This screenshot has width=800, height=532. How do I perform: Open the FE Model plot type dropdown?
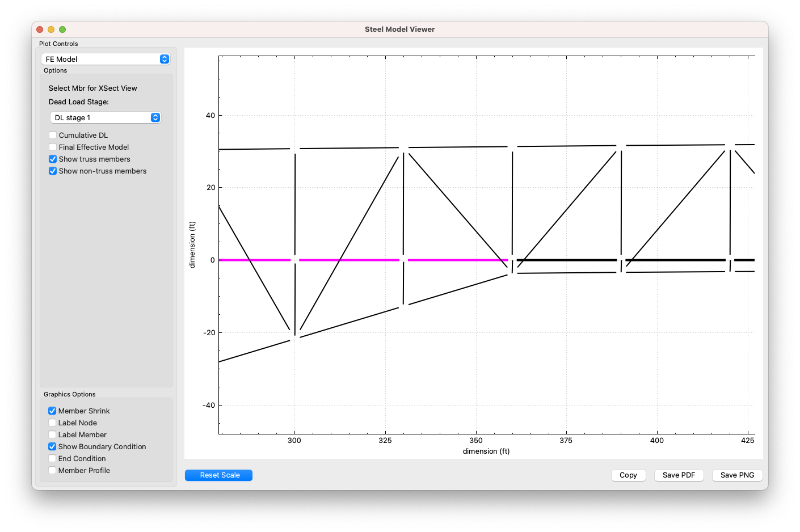point(106,58)
